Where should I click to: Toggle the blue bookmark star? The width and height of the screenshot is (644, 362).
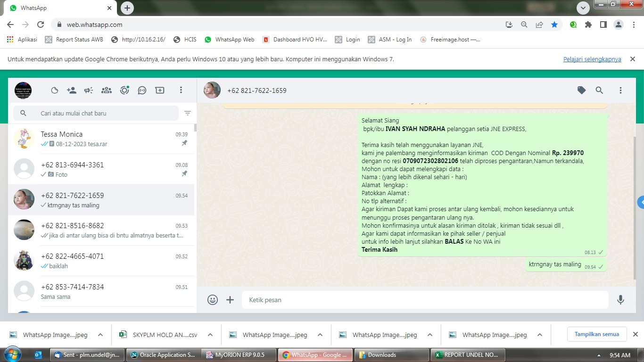[554, 25]
